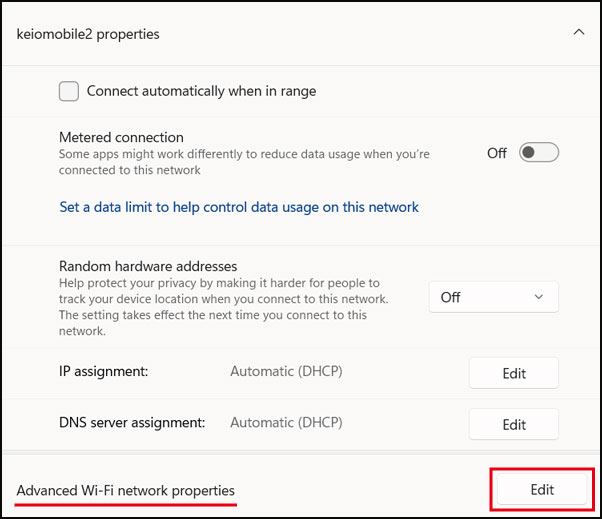Click the keiomobile2 properties header title
602x519 pixels.
click(88, 34)
